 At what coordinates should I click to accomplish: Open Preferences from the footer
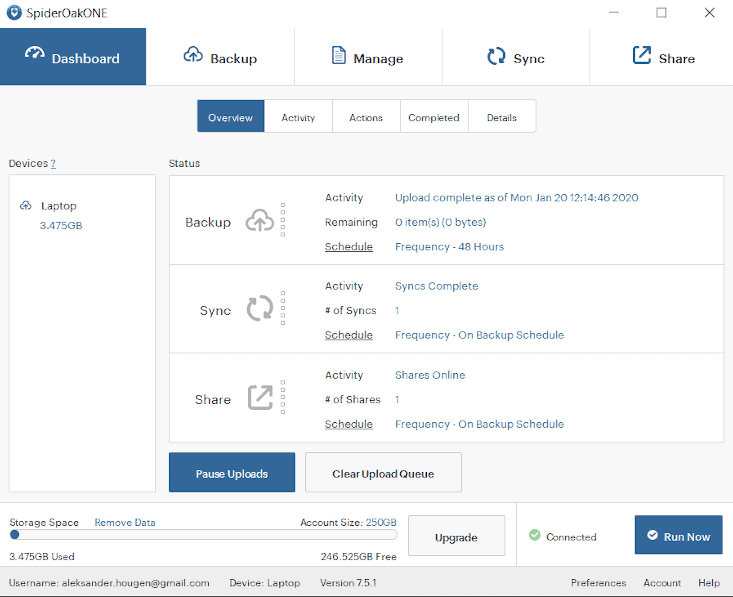[598, 583]
